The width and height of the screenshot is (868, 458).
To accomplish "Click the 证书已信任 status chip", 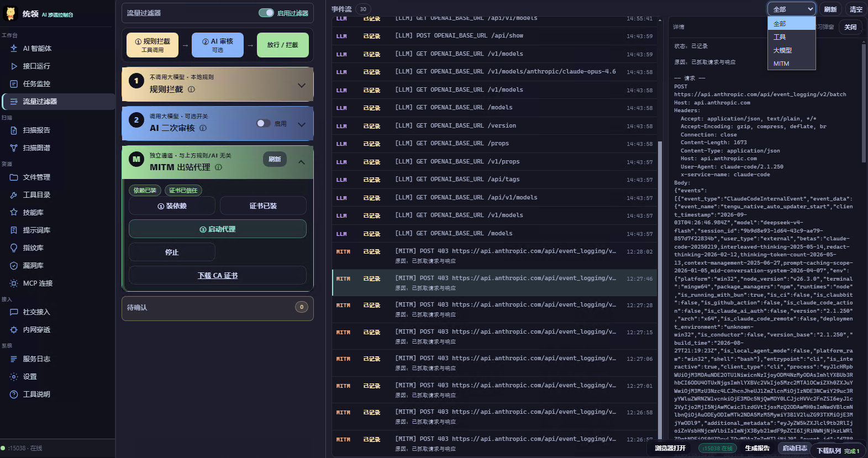I will [x=183, y=191].
